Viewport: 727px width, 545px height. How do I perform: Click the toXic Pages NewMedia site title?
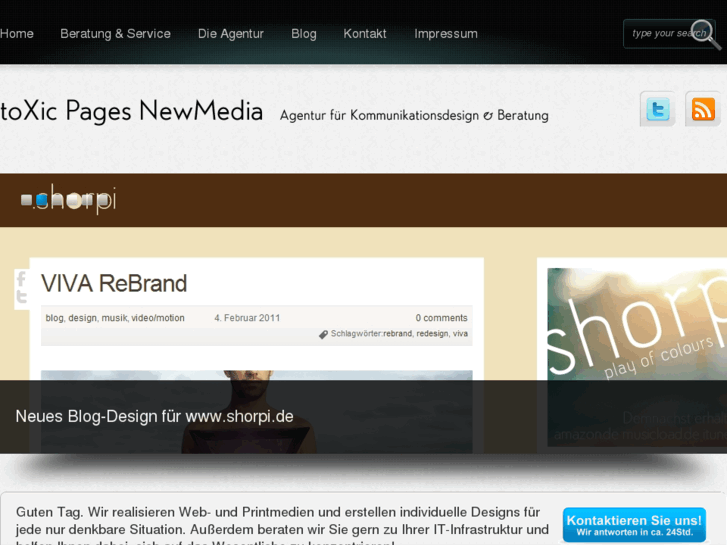click(x=132, y=111)
